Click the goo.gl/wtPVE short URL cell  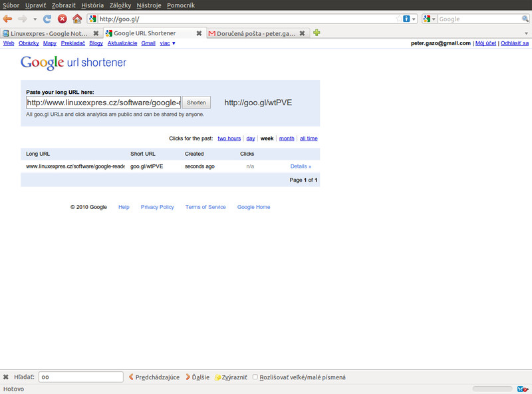click(146, 166)
